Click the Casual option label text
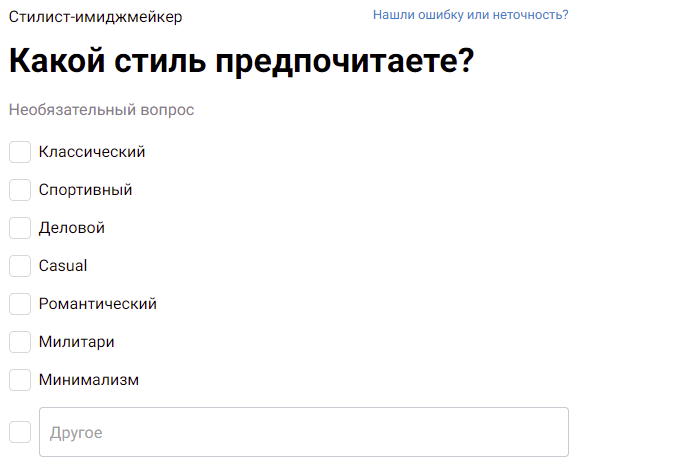The height and width of the screenshot is (472, 687). 63,266
